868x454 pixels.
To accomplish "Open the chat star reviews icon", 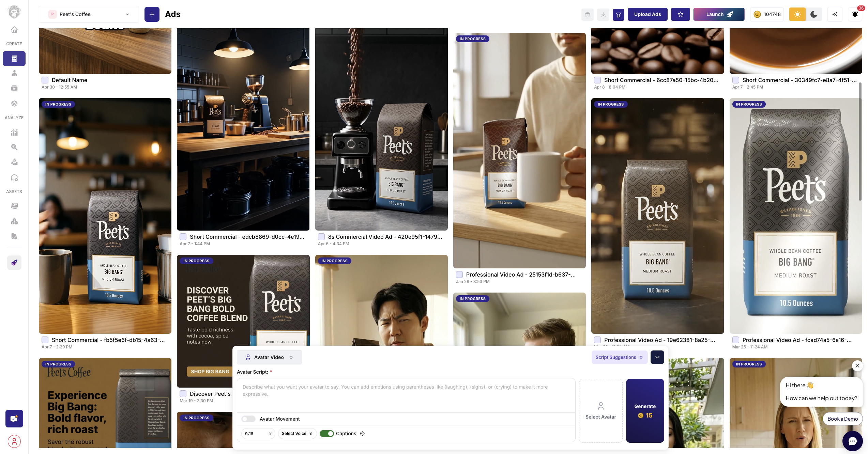I will point(14,178).
